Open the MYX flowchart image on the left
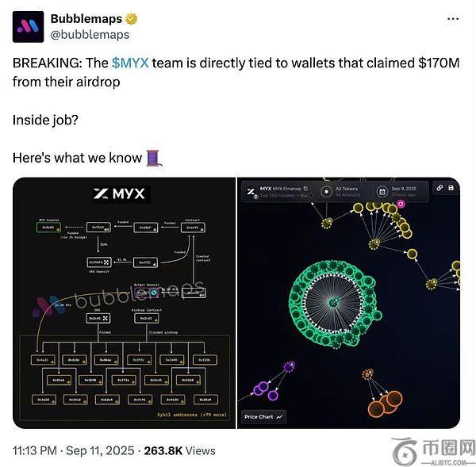The image size is (476, 467). pyautogui.click(x=125, y=303)
